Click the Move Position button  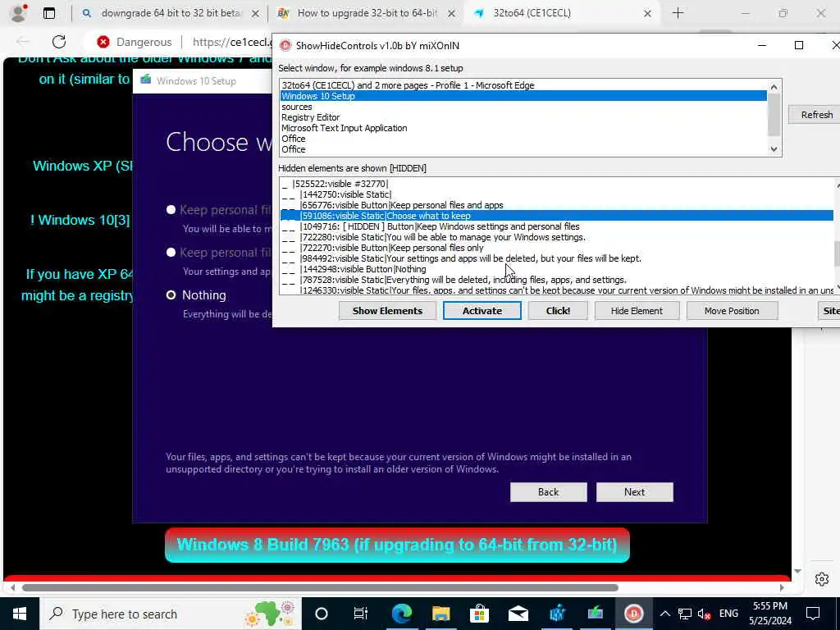[x=731, y=311]
